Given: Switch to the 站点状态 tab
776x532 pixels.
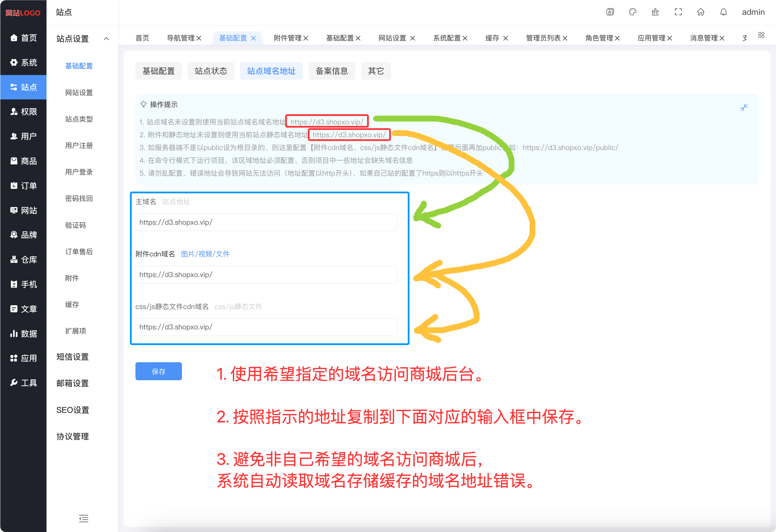Looking at the screenshot, I should (x=211, y=71).
